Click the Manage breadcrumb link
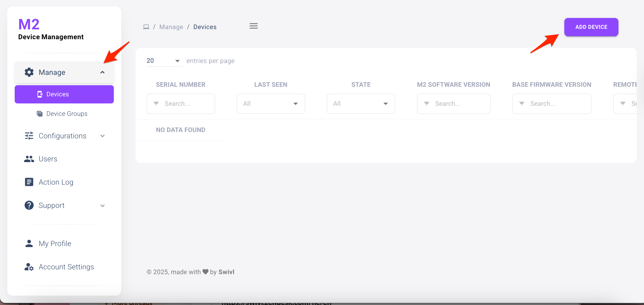 pyautogui.click(x=171, y=27)
